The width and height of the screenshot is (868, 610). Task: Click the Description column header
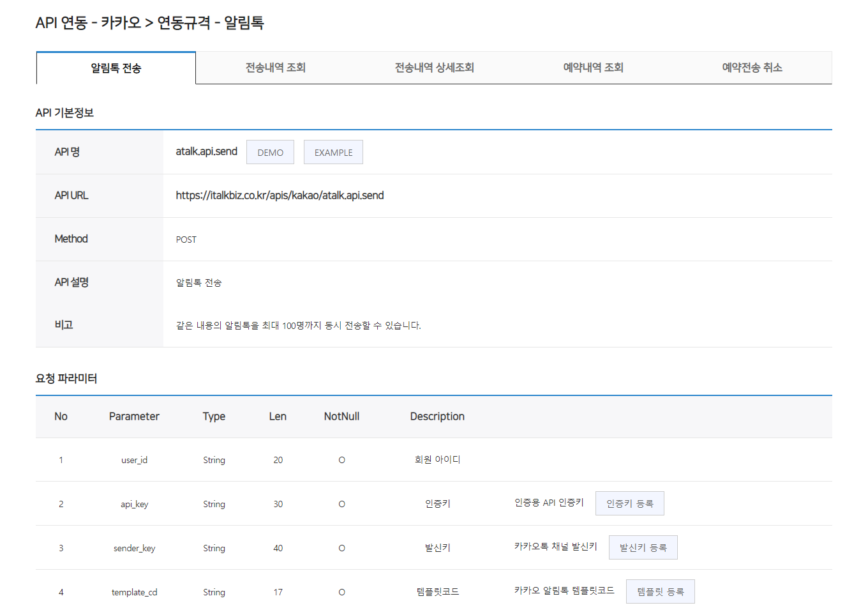(x=437, y=416)
